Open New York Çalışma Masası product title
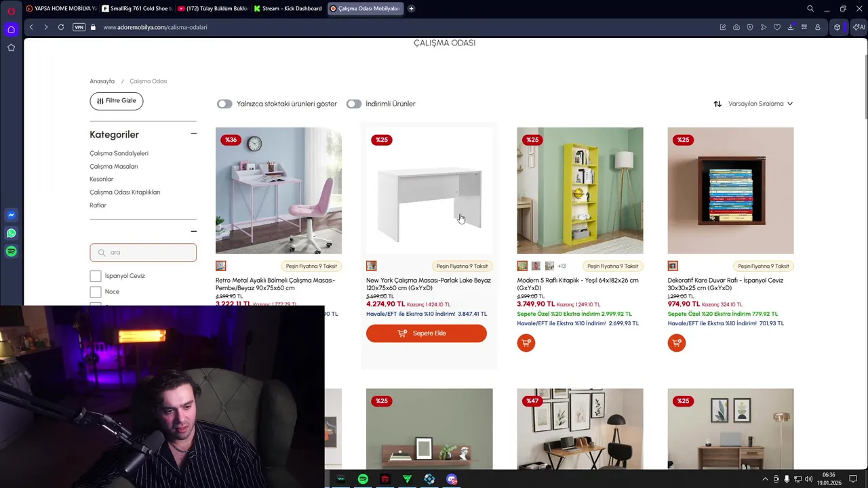This screenshot has height=488, width=868. point(429,284)
